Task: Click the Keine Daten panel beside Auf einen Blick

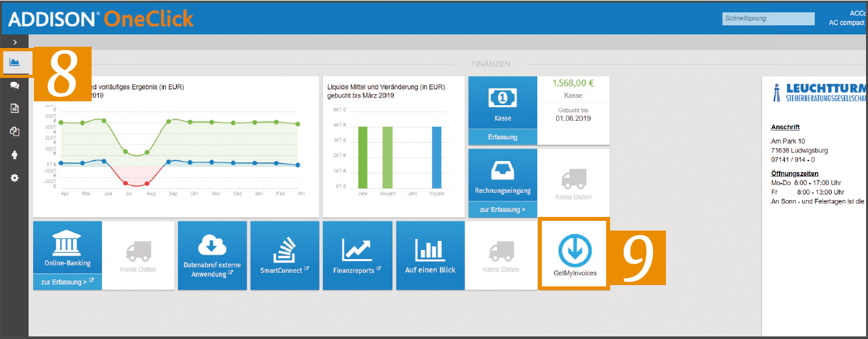Action: click(501, 255)
